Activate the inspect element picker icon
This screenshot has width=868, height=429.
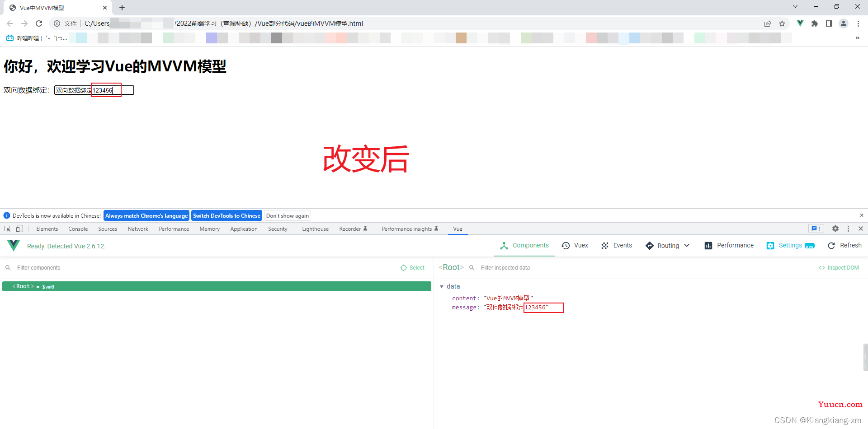click(8, 229)
